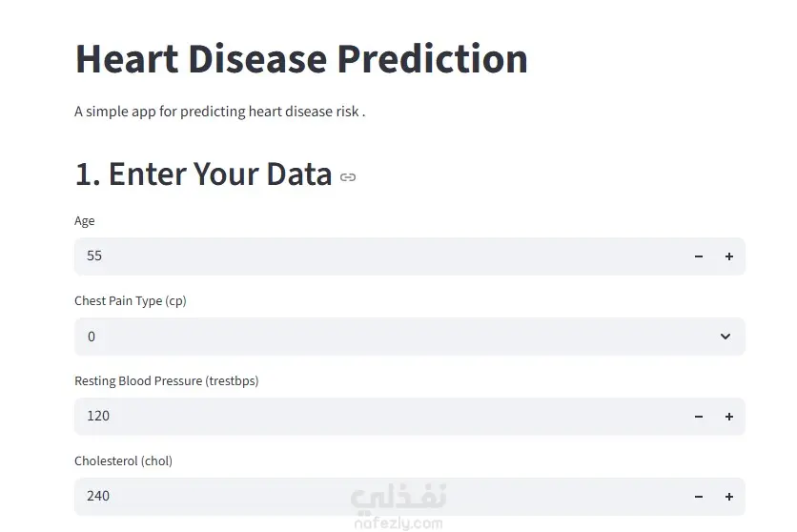Click the Age label text

point(85,221)
